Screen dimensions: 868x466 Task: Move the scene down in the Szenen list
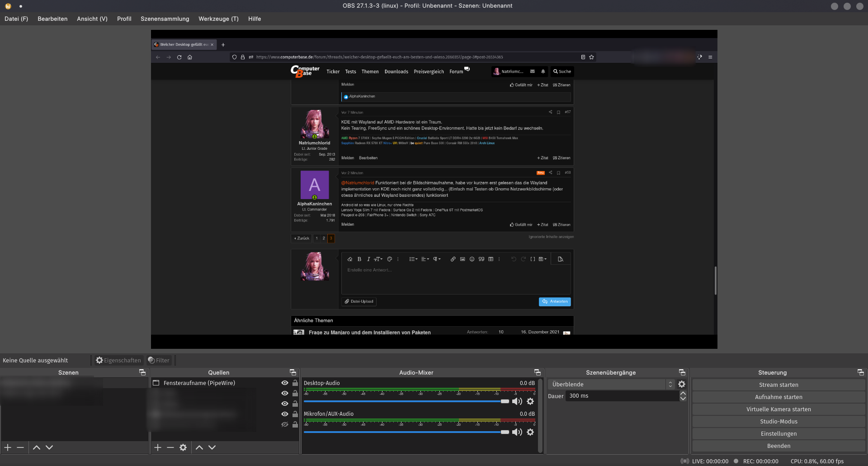49,447
